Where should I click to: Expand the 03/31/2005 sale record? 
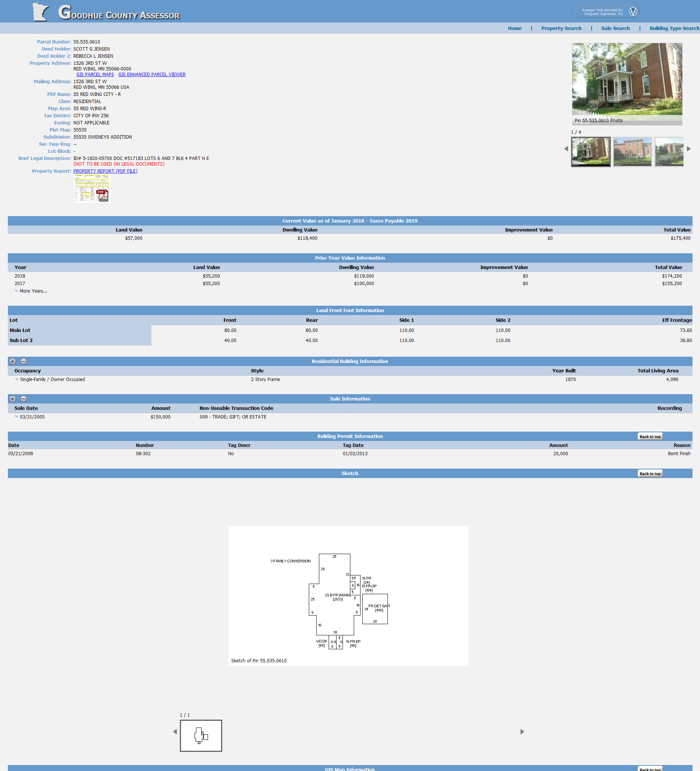30,417
